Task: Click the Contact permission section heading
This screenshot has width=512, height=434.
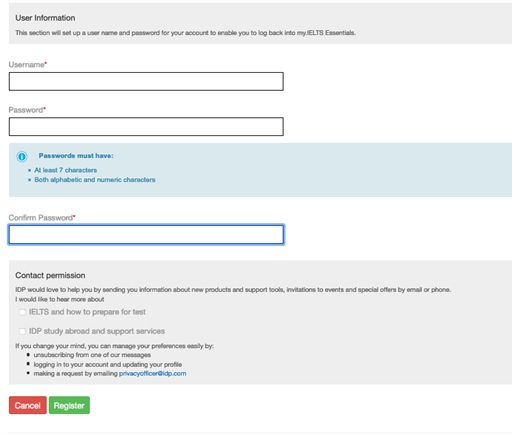Action: pyautogui.click(x=50, y=275)
